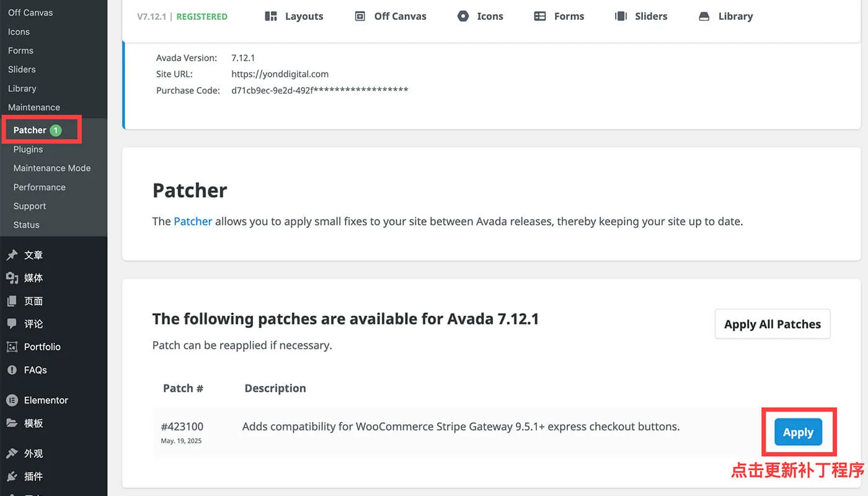The image size is (868, 496).
Task: Open the 插件 plugins menu
Action: 33,477
